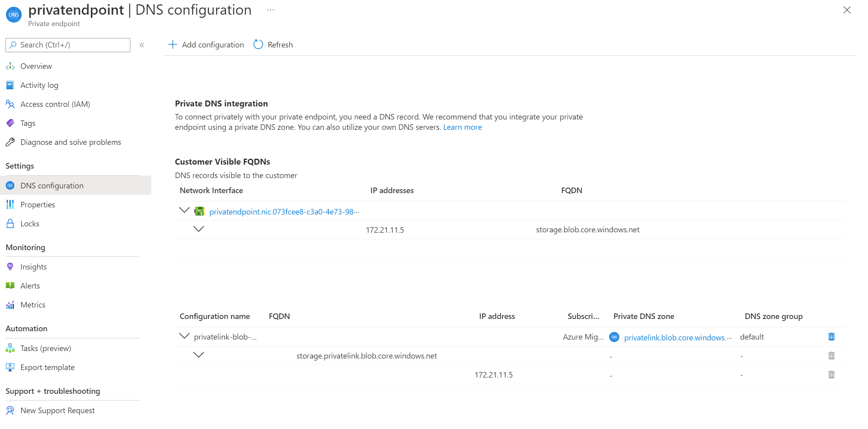868x429 pixels.
Task: Click the DNS configuration icon in sidebar
Action: coord(10,185)
